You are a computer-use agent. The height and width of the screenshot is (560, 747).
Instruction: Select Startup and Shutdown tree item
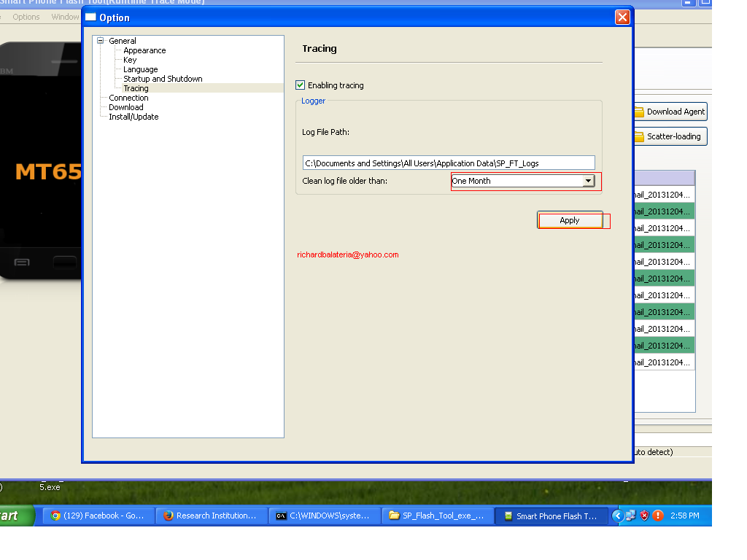pos(163,79)
